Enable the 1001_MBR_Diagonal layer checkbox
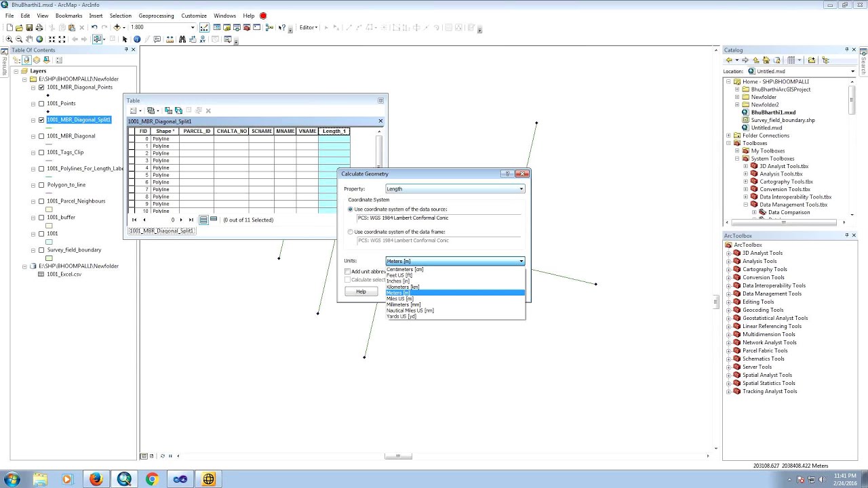 tap(41, 136)
